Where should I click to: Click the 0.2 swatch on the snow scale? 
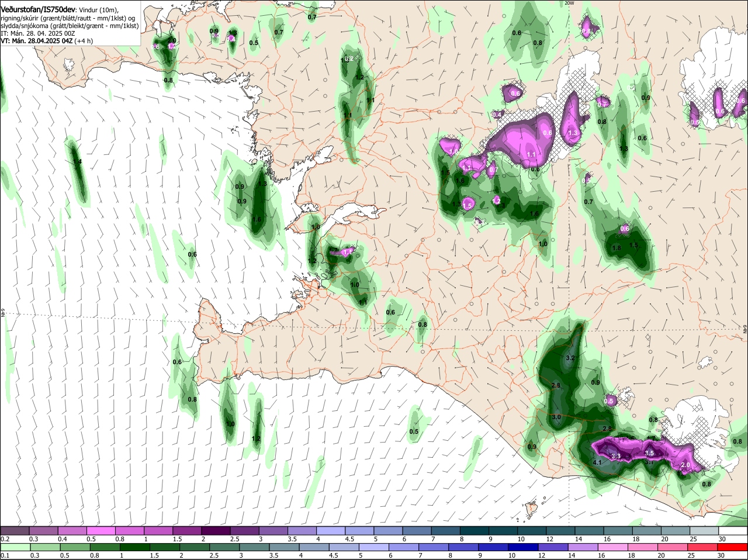pyautogui.click(x=15, y=531)
